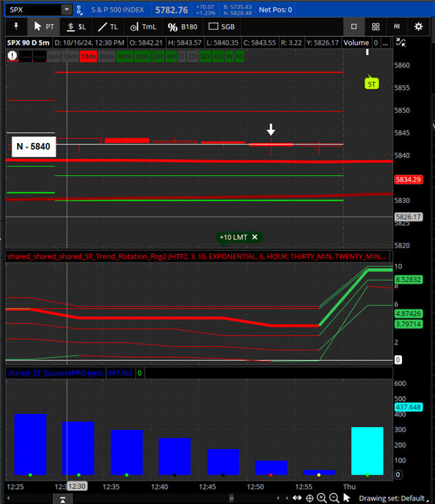Click the yellow ST chart bubble
The height and width of the screenshot is (504, 435).
[x=372, y=84]
